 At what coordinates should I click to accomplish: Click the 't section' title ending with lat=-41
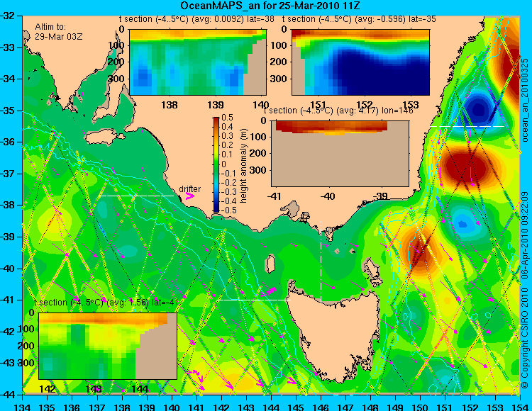(x=106, y=303)
